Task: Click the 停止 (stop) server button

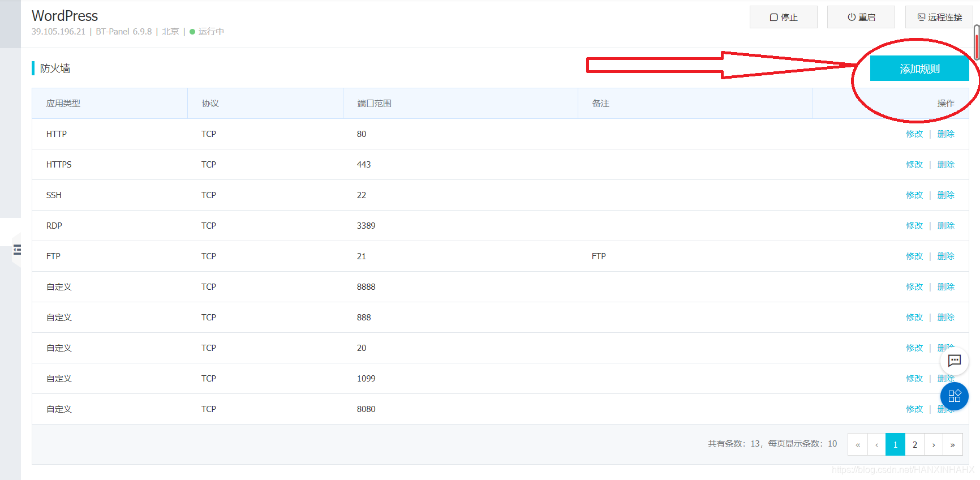Action: (783, 17)
